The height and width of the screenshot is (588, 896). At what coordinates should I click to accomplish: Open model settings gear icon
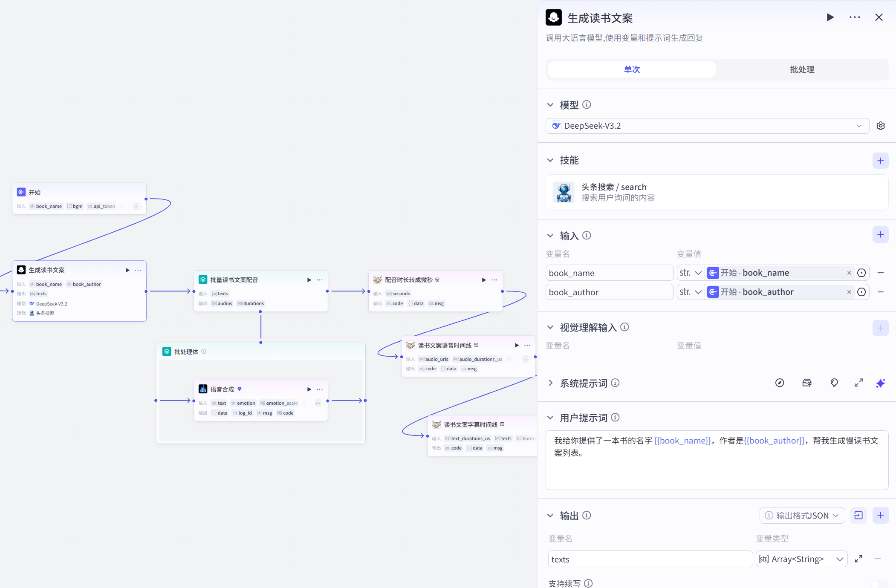[x=881, y=126]
